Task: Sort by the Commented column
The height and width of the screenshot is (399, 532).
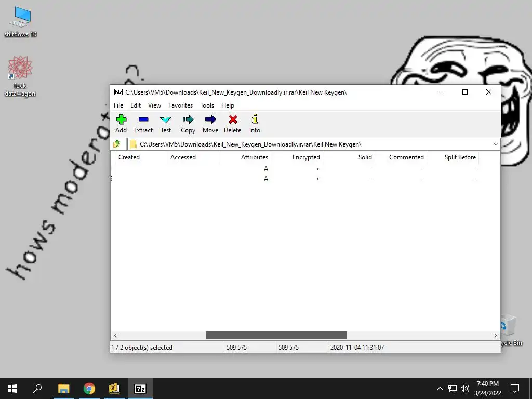Action: tap(401, 157)
